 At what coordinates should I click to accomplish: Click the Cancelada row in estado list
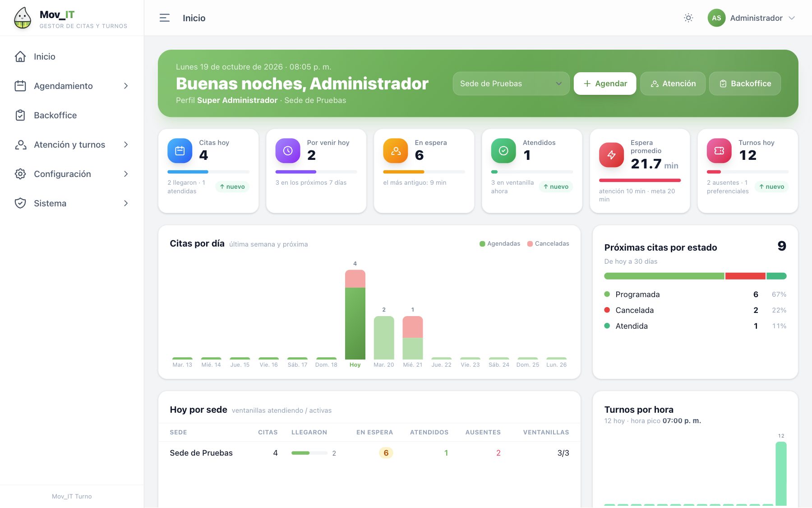[x=695, y=310]
